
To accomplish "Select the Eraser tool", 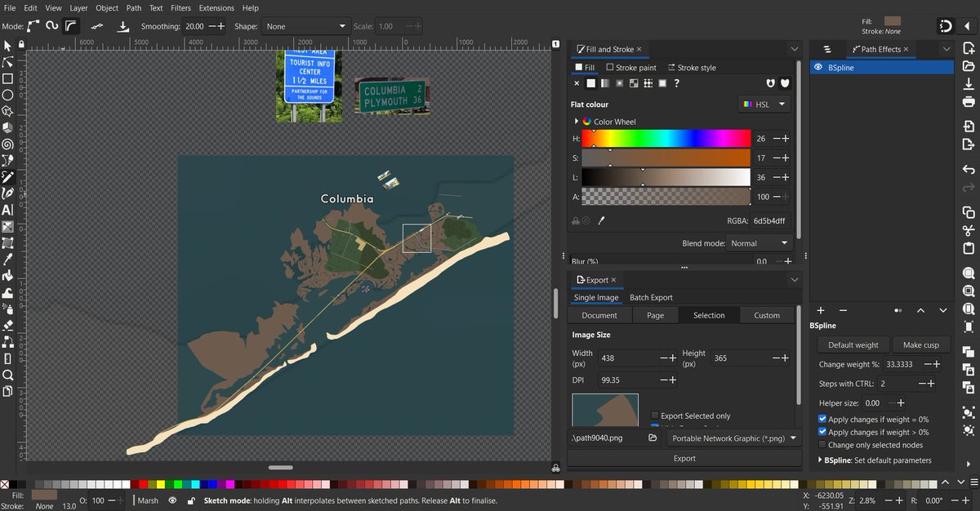I will pyautogui.click(x=7, y=325).
